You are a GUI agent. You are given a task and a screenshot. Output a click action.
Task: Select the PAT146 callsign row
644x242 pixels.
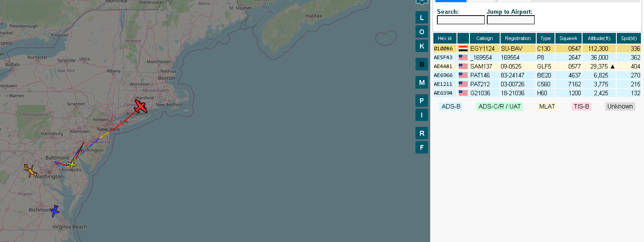(537, 75)
